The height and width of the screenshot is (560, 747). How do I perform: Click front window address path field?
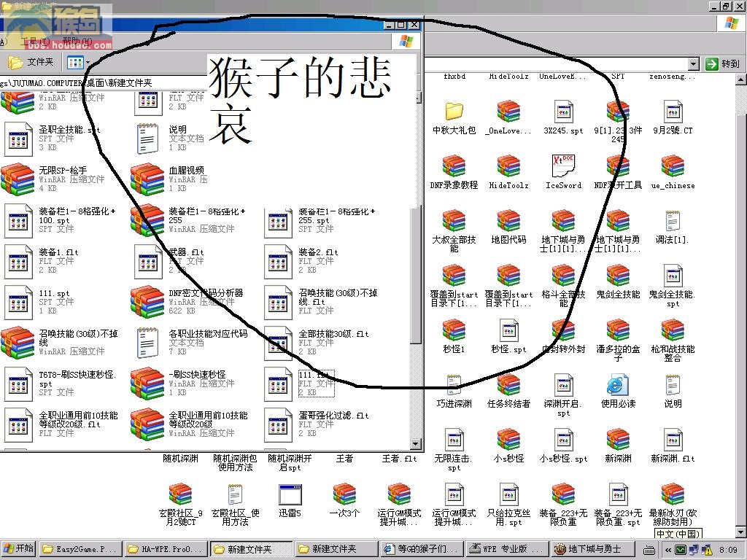pos(104,83)
